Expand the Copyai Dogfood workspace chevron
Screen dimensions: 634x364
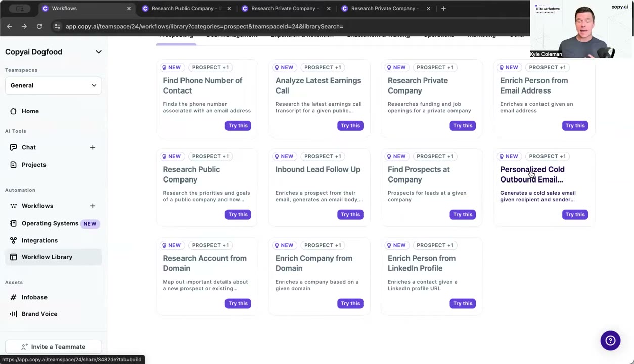tap(98, 52)
